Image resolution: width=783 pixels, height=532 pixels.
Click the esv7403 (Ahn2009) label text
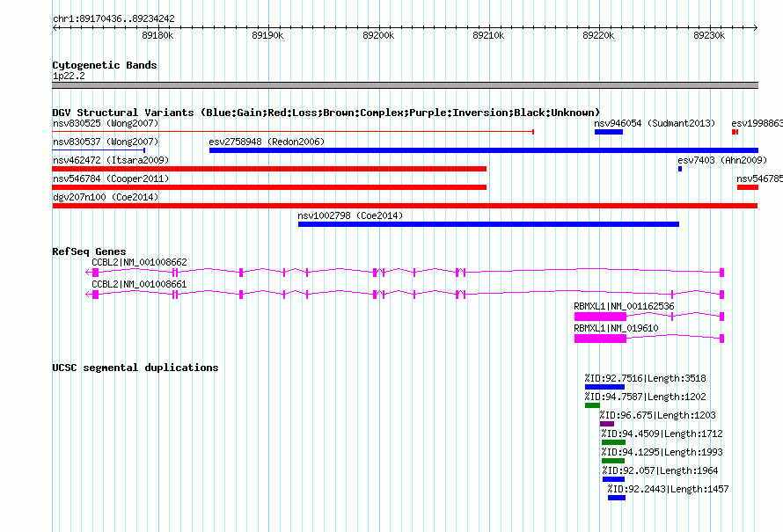click(x=722, y=160)
